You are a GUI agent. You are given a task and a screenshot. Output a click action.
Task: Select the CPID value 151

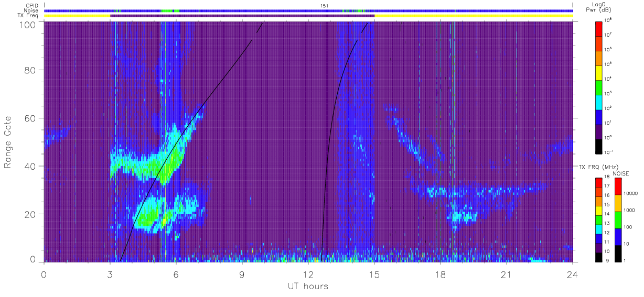324,6
